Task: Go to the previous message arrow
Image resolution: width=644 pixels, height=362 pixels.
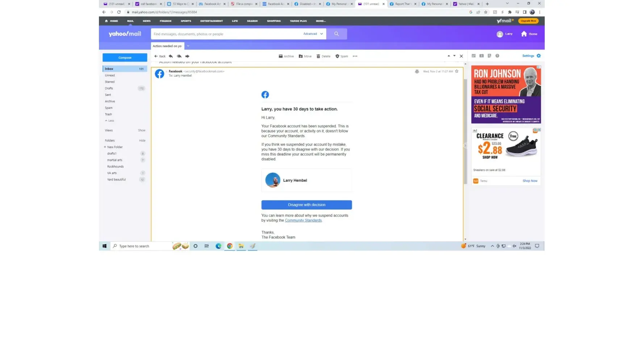Action: (x=449, y=56)
